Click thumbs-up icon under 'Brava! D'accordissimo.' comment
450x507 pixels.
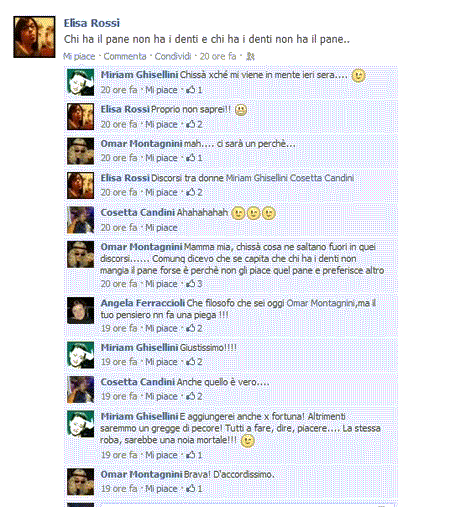pyautogui.click(x=191, y=488)
